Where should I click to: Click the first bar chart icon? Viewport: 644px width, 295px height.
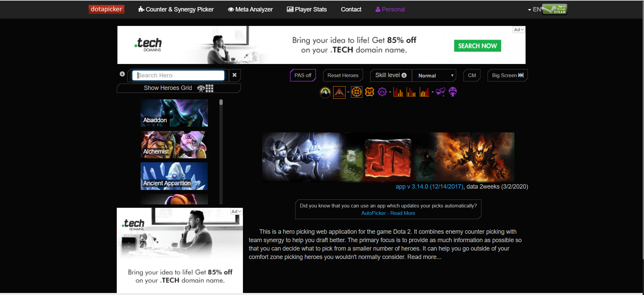398,92
